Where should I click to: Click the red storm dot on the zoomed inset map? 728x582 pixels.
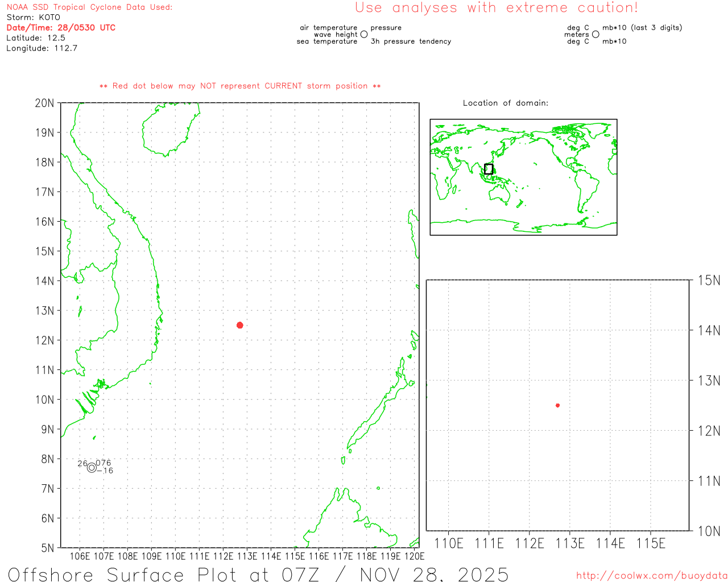coord(557,405)
